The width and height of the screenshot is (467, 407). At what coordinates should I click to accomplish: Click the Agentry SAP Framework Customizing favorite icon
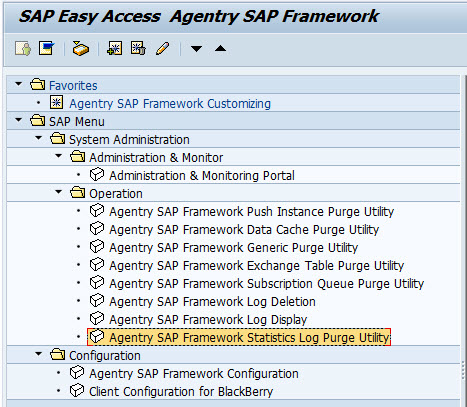pos(56,102)
